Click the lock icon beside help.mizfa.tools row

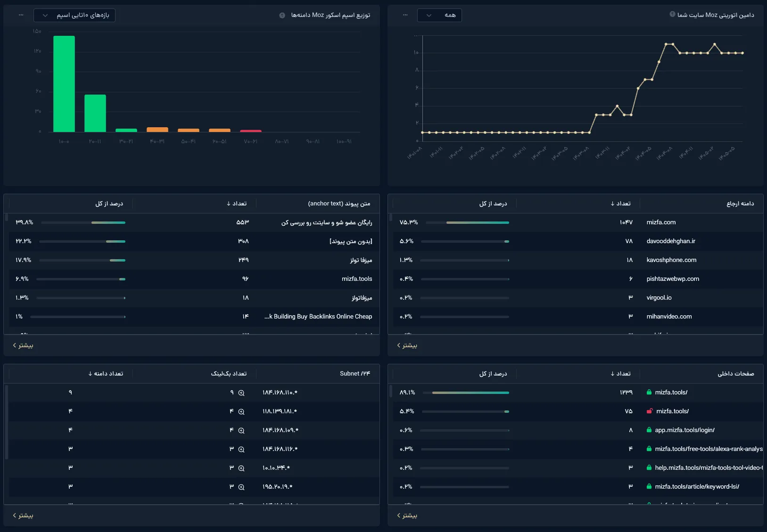(649, 467)
